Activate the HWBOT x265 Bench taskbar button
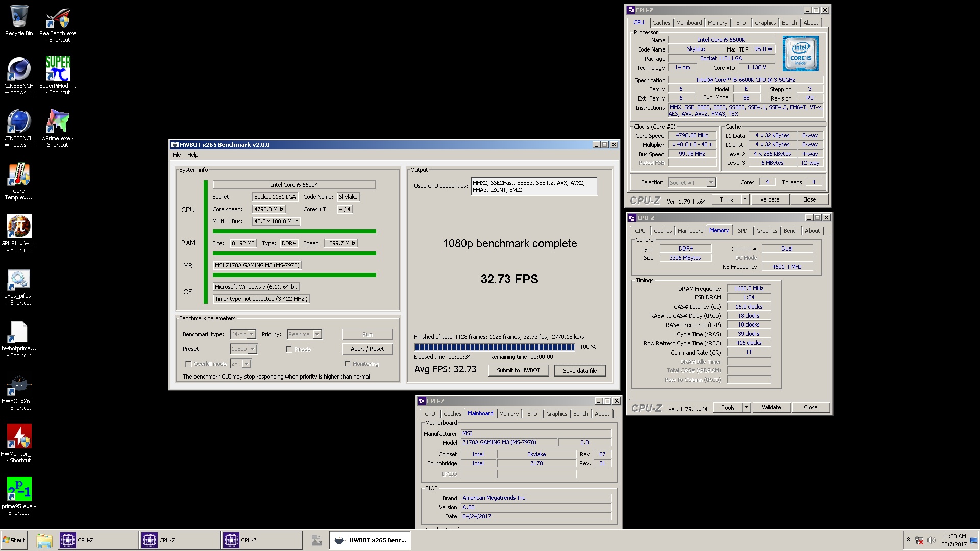Viewport: 980px width, 551px height. point(370,540)
